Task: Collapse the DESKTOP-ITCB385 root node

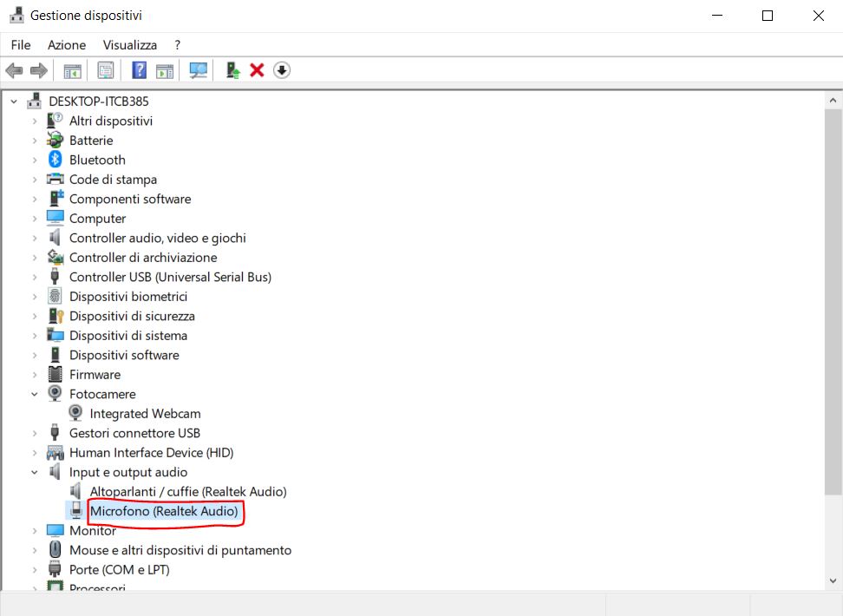Action: [14, 102]
